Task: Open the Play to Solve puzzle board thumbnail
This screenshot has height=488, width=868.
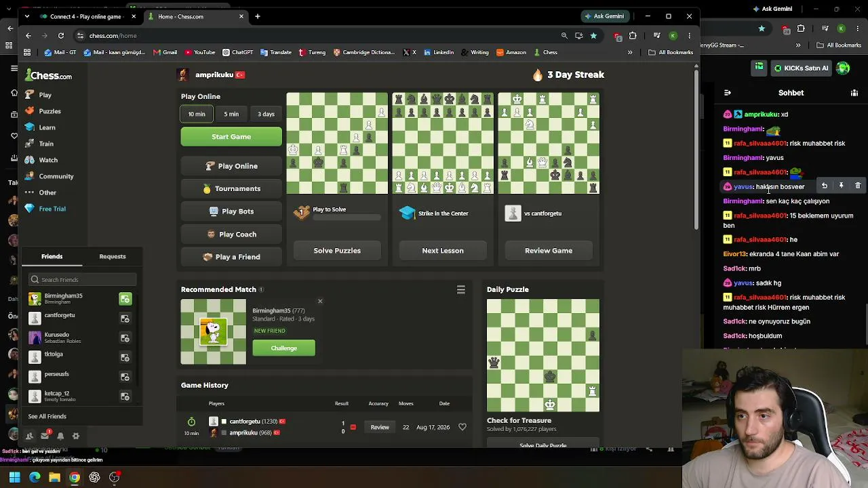Action: pyautogui.click(x=337, y=143)
